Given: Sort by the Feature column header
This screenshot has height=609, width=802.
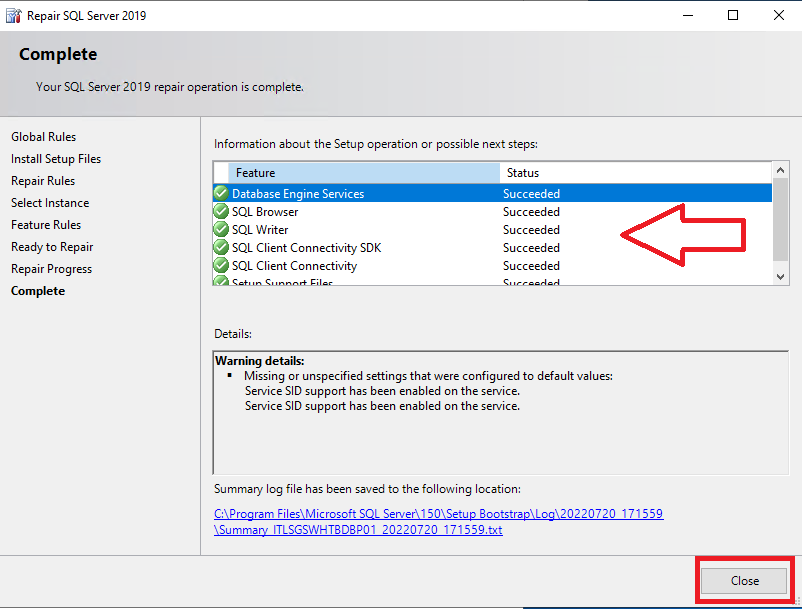Looking at the screenshot, I should (364, 173).
